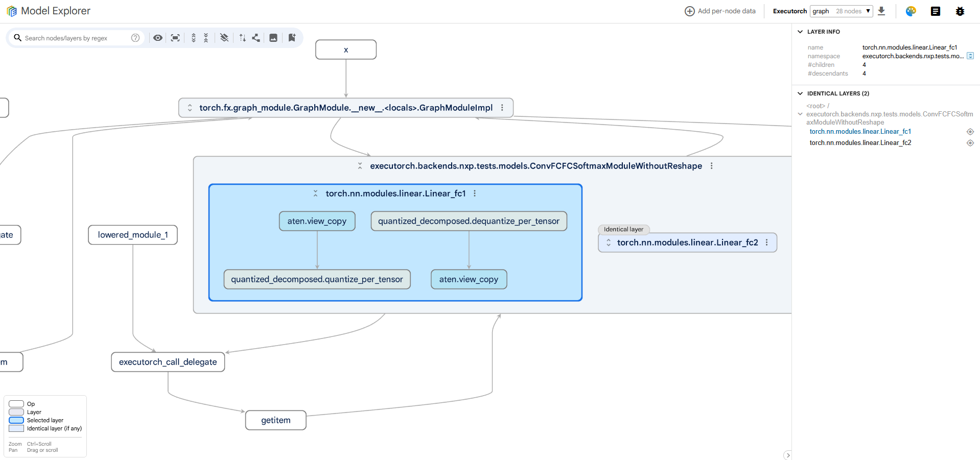Toggle the flatten layers icon

click(x=224, y=38)
